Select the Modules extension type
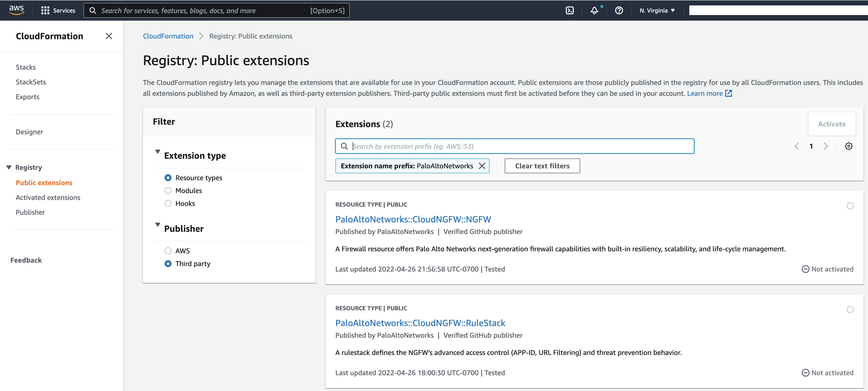The width and height of the screenshot is (868, 391). (168, 191)
